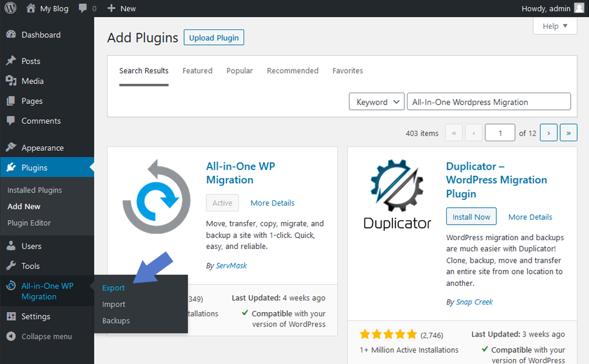This screenshot has width=589, height=364.
Task: Open the WordPress logo menu
Action: point(11,8)
